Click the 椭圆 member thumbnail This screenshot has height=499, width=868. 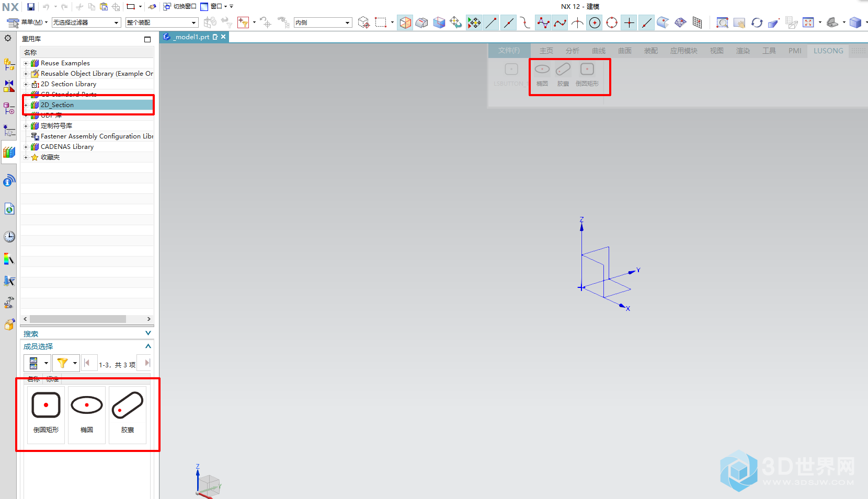tap(87, 415)
